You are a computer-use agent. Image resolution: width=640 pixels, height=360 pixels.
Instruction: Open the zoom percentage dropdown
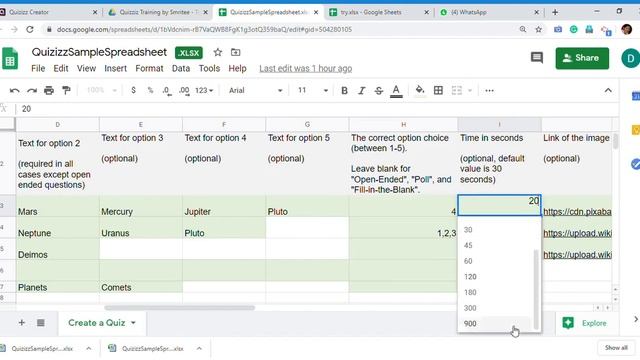click(x=102, y=90)
